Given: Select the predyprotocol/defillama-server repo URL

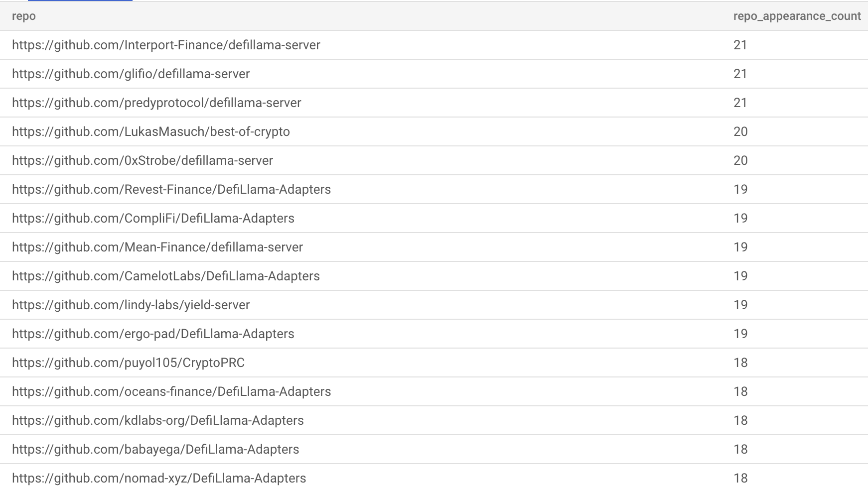Looking at the screenshot, I should 156,103.
